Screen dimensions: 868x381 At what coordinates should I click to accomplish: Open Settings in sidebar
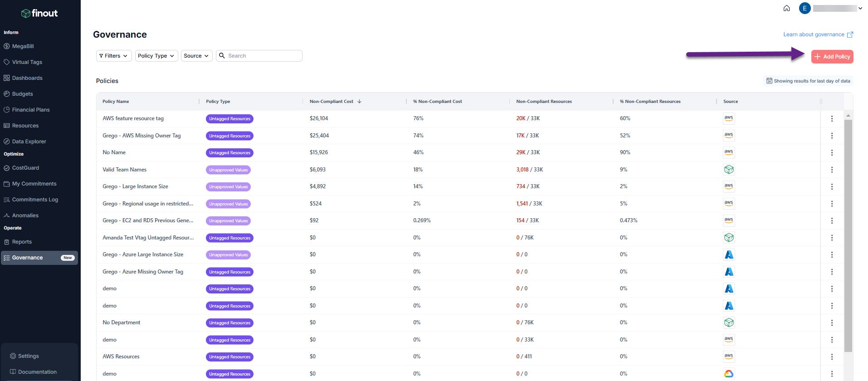[x=28, y=356]
